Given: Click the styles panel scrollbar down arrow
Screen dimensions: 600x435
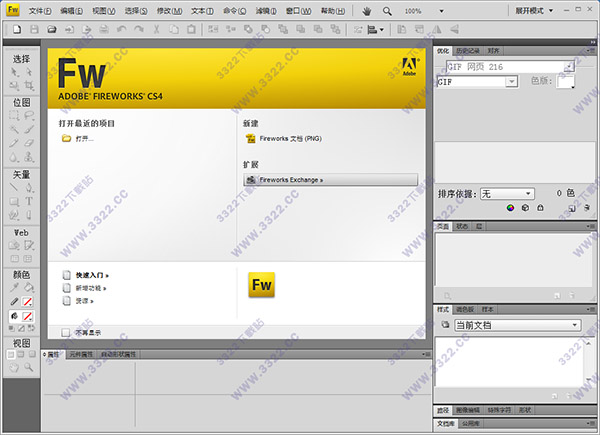Looking at the screenshot, I should (x=589, y=380).
